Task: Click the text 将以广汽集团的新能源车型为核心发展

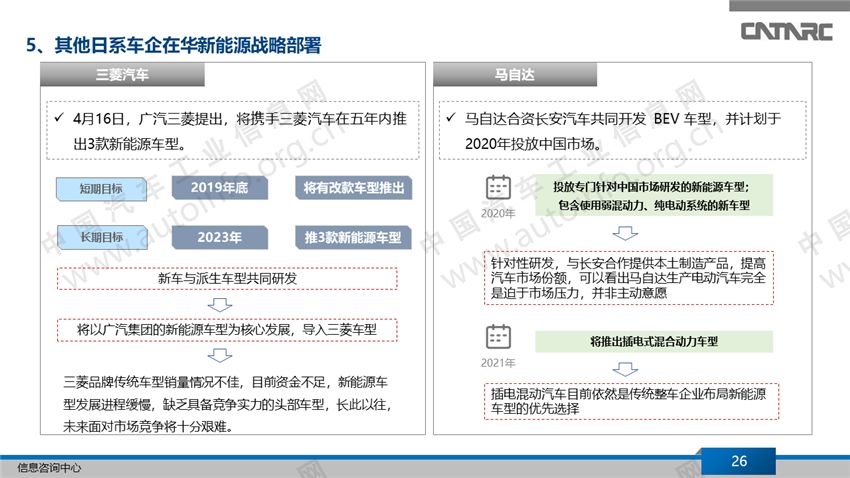Action: click(x=183, y=330)
